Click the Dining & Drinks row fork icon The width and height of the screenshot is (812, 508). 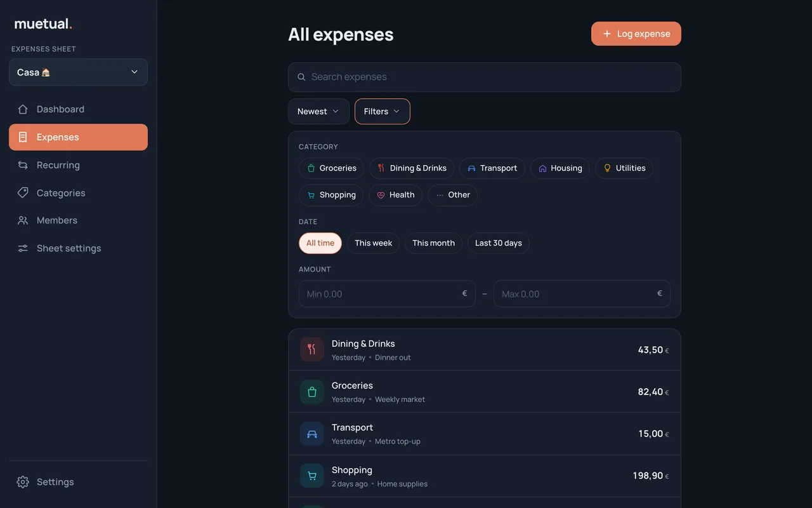[x=311, y=349]
